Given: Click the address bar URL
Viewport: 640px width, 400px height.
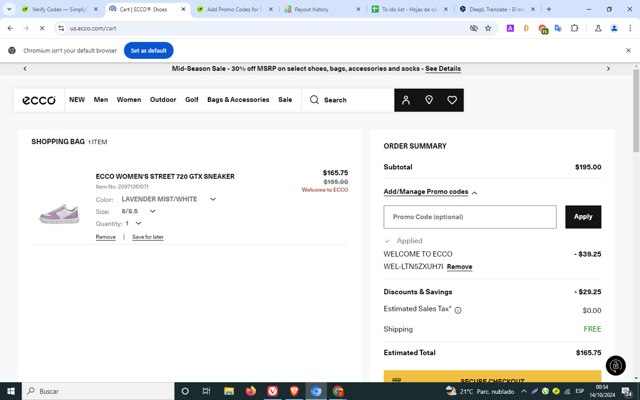Looking at the screenshot, I should tap(93, 28).
